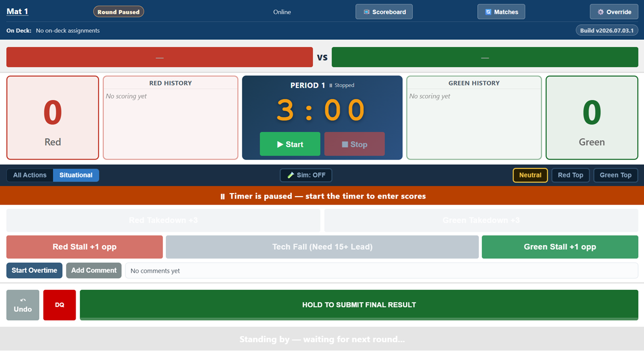This screenshot has height=362, width=644.
Task: Click the GREEN HISTORY header
Action: (474, 83)
